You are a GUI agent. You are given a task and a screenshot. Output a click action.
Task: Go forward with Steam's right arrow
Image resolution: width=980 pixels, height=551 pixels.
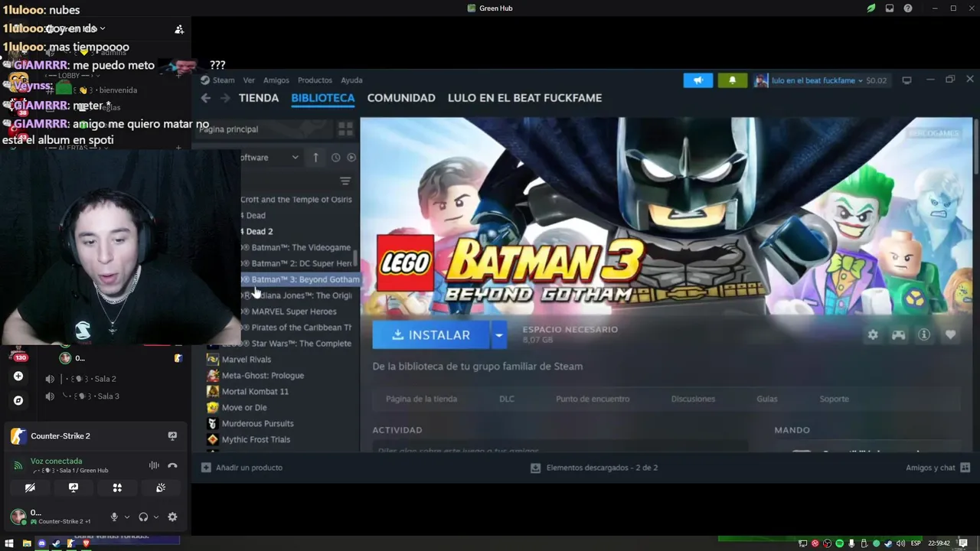(225, 98)
